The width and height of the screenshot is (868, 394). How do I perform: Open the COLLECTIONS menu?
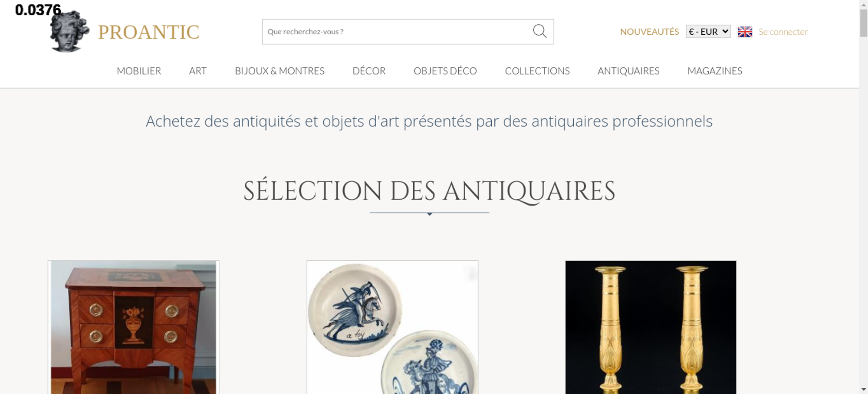point(537,71)
